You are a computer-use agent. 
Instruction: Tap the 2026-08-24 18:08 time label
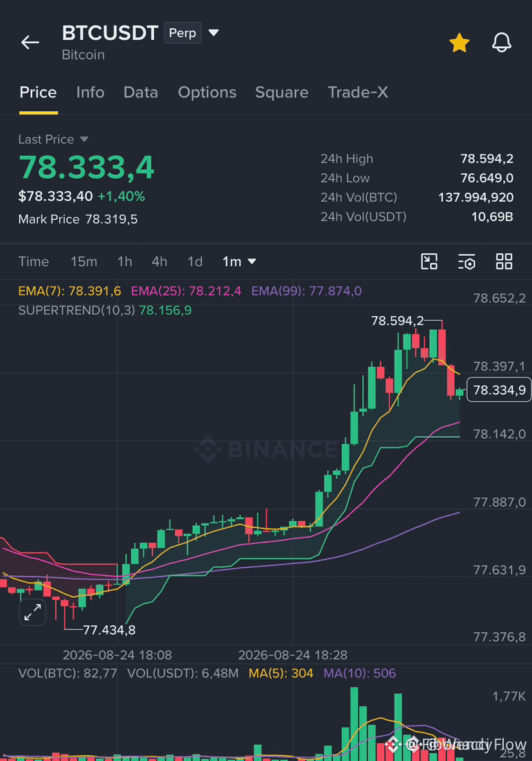[x=118, y=655]
